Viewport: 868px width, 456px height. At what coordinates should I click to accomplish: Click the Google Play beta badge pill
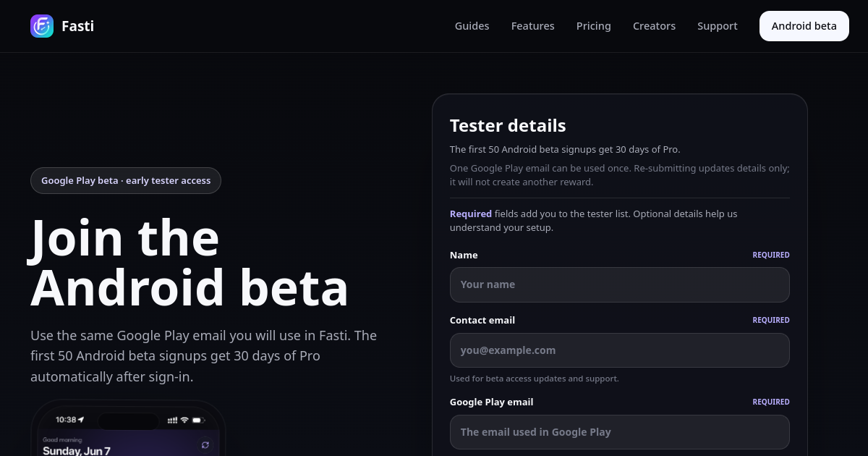(126, 181)
